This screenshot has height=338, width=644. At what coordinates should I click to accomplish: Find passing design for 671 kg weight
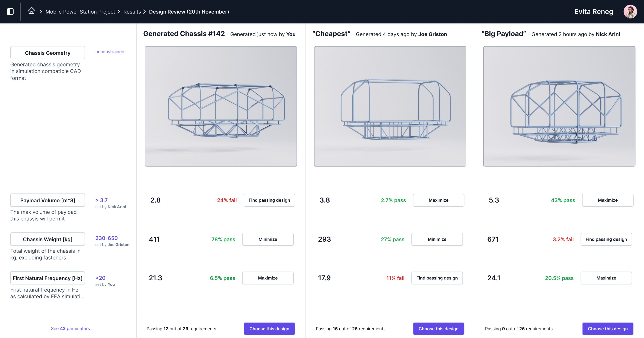pyautogui.click(x=606, y=239)
